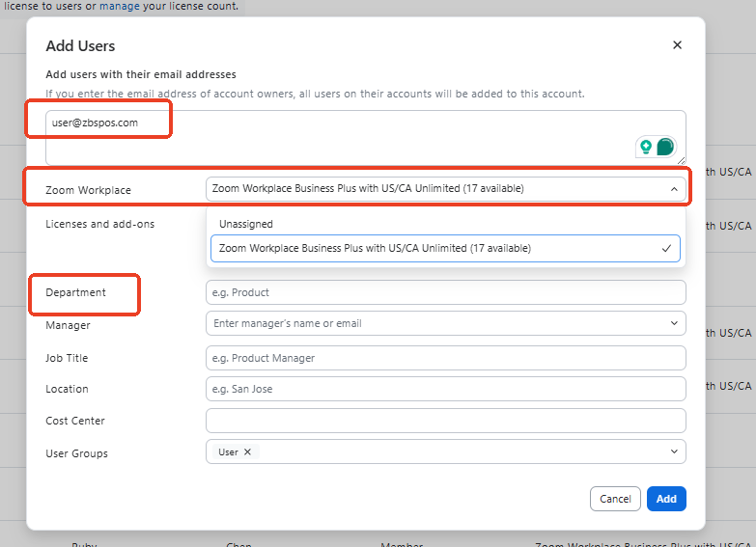This screenshot has width=756, height=547.
Task: Open the manage license count link
Action: click(120, 6)
